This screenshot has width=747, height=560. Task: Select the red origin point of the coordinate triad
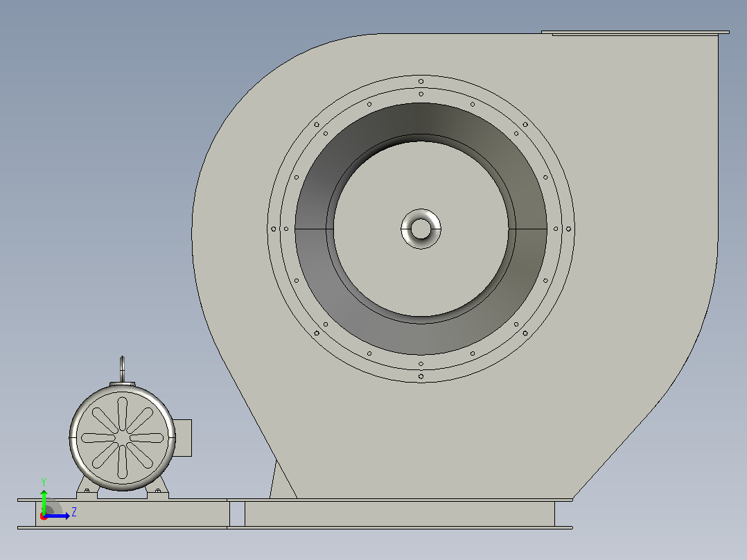coord(44,516)
